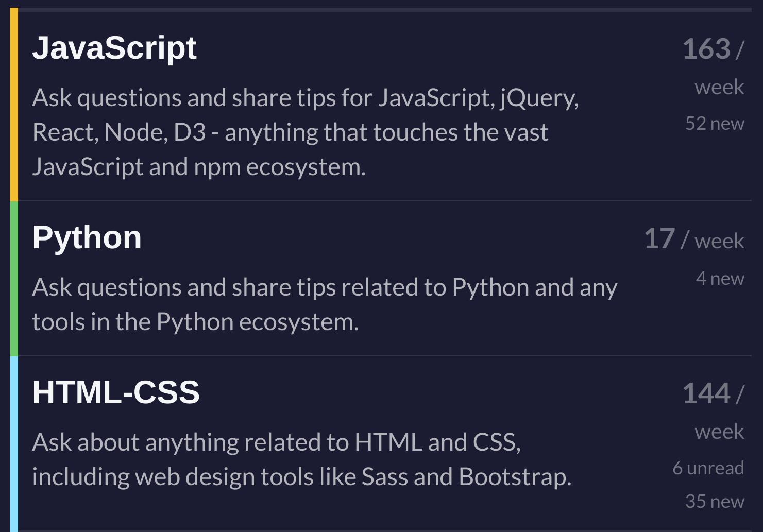
Task: Click the 163 topic count for JavaScript
Action: point(706,49)
